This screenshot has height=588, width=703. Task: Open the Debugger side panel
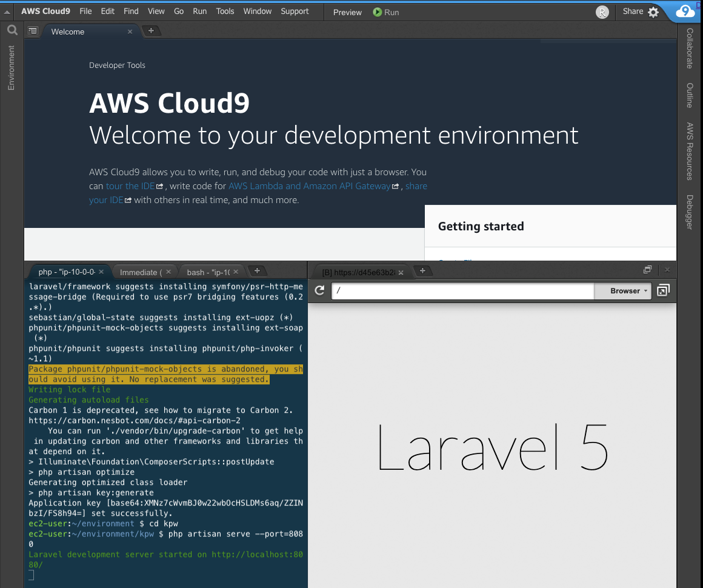pyautogui.click(x=690, y=212)
